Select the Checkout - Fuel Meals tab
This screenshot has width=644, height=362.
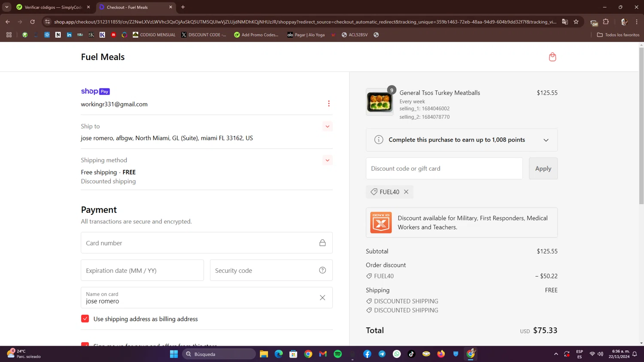tap(136, 7)
